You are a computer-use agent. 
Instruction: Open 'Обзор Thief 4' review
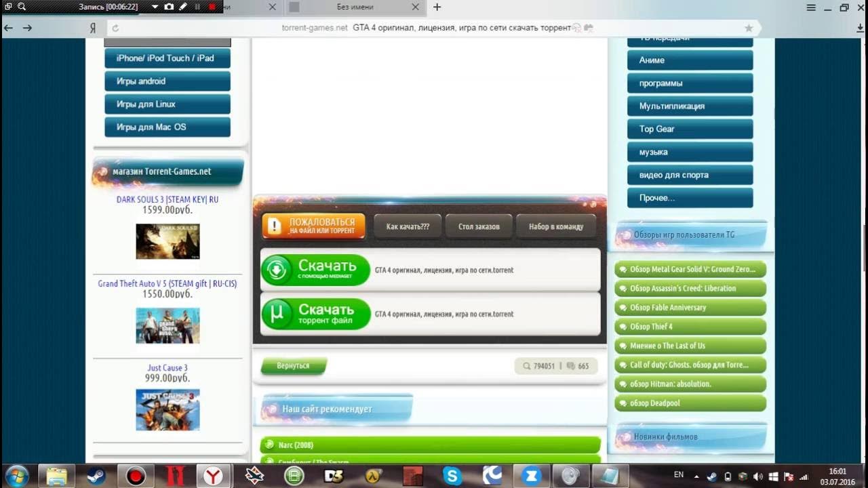690,327
